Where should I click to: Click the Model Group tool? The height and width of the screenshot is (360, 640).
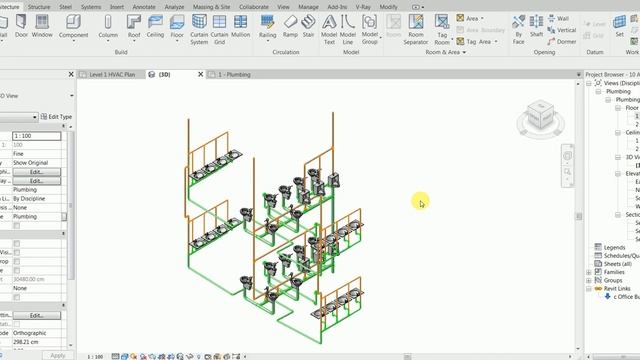370,29
